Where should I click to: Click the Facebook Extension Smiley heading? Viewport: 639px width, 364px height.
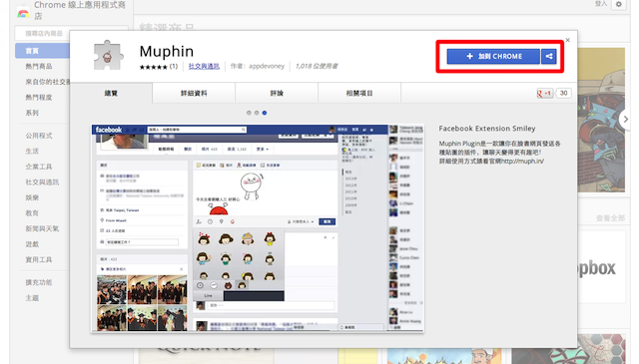tap(487, 129)
